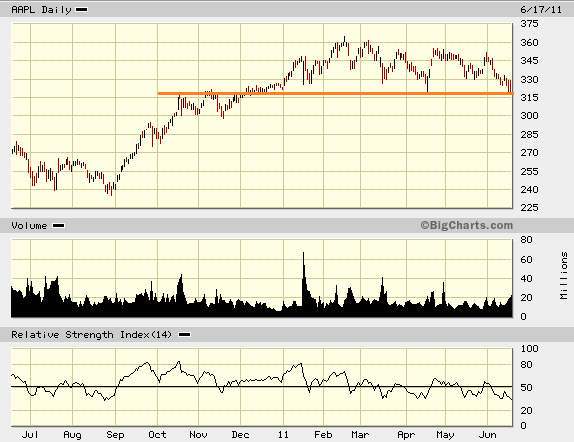Click the 40 volume axis label

point(526,279)
